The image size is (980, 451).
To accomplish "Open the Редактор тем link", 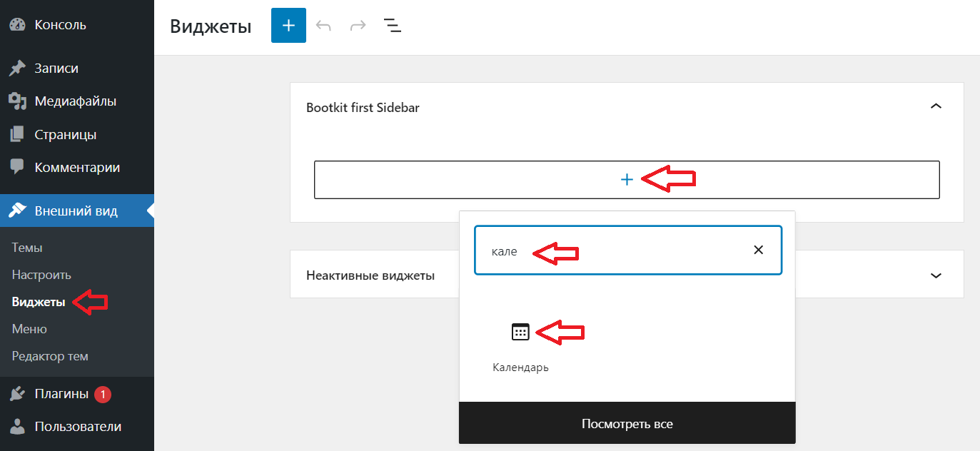I will pyautogui.click(x=50, y=356).
